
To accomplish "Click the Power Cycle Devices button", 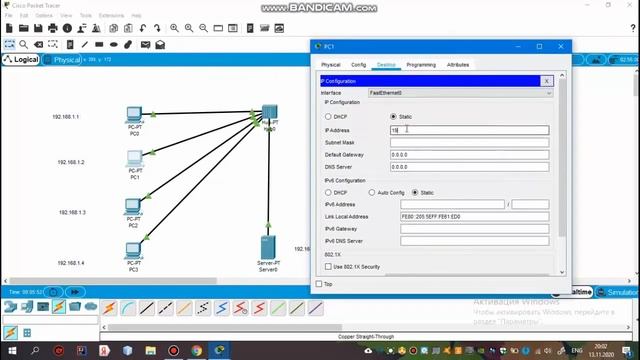I will (x=53, y=292).
